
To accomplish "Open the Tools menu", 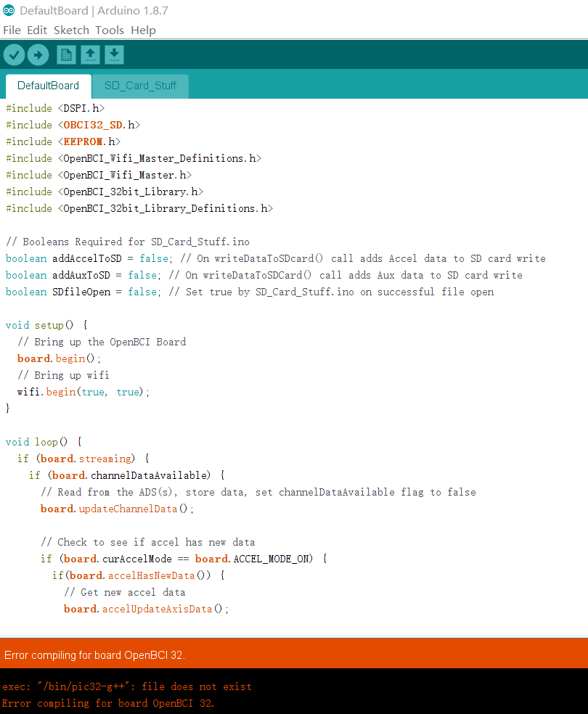I will pos(110,30).
